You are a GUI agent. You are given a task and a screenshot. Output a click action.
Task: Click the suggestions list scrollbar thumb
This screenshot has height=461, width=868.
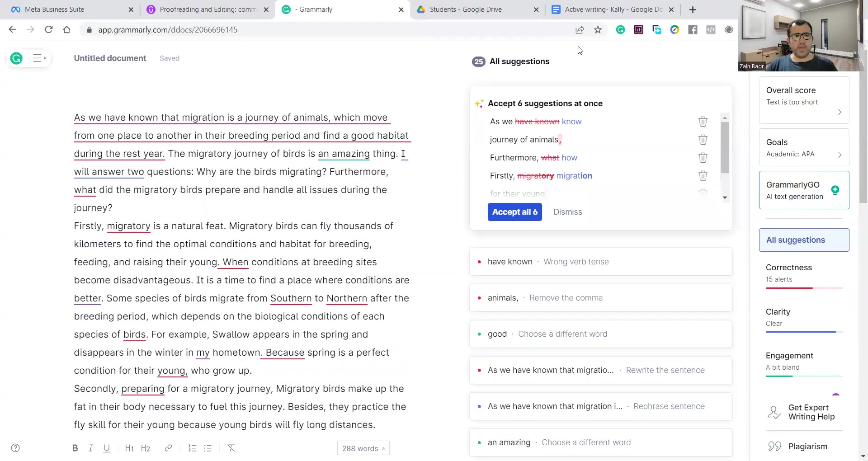pyautogui.click(x=725, y=147)
